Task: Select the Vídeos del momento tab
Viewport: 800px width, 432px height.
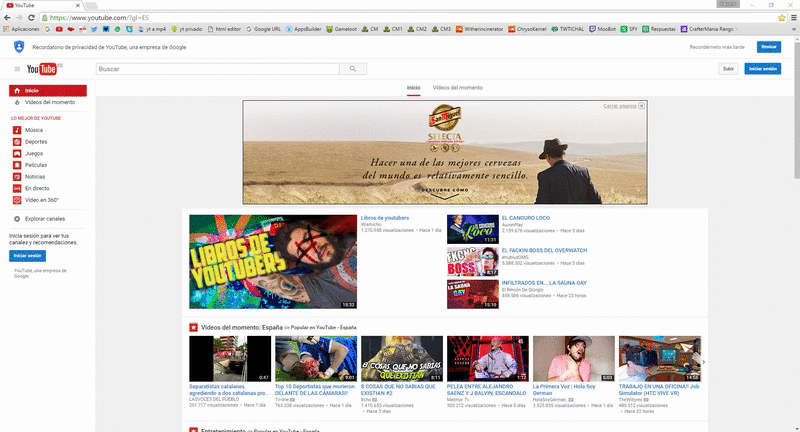Action: [x=458, y=88]
